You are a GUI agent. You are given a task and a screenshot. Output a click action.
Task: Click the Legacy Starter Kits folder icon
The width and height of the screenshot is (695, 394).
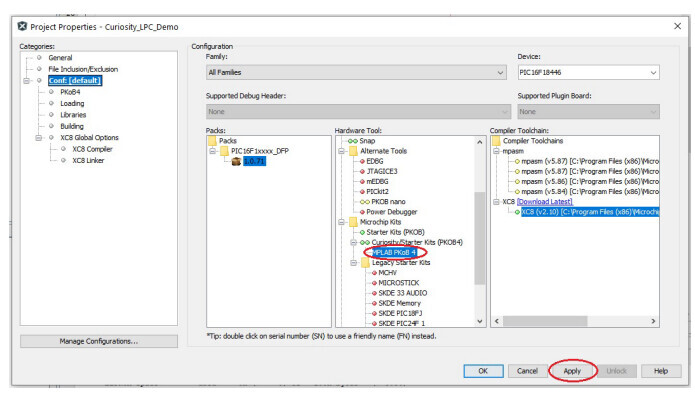click(x=366, y=263)
